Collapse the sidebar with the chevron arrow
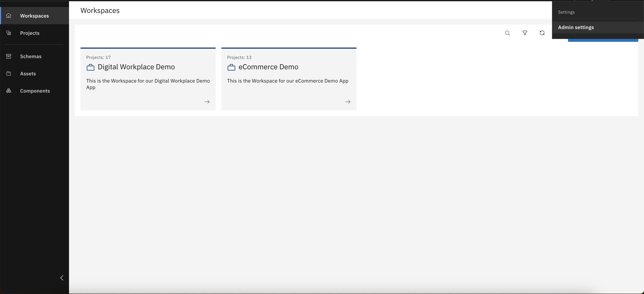644x294 pixels. [x=62, y=278]
